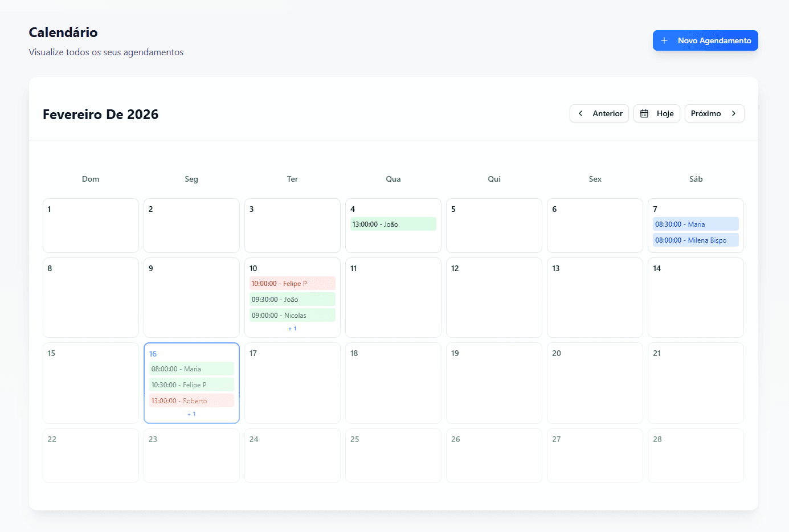This screenshot has height=532, width=789.
Task: Select the empty day cell for February 28
Action: (696, 456)
